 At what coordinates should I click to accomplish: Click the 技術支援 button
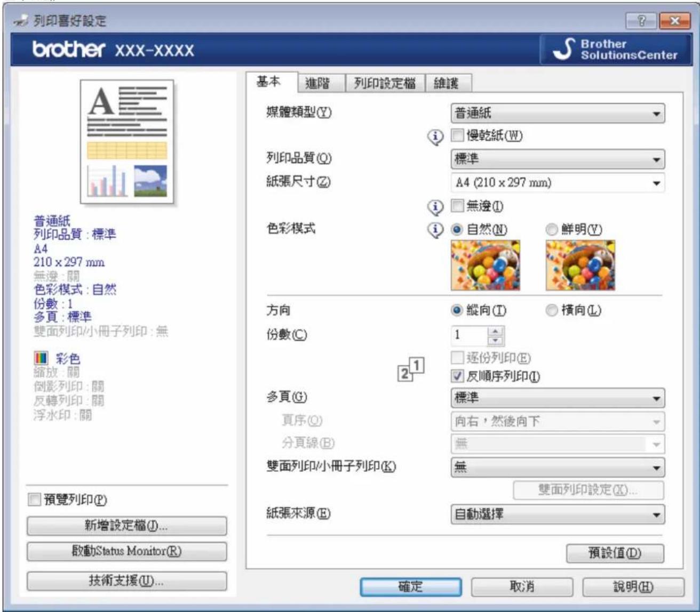tap(126, 581)
